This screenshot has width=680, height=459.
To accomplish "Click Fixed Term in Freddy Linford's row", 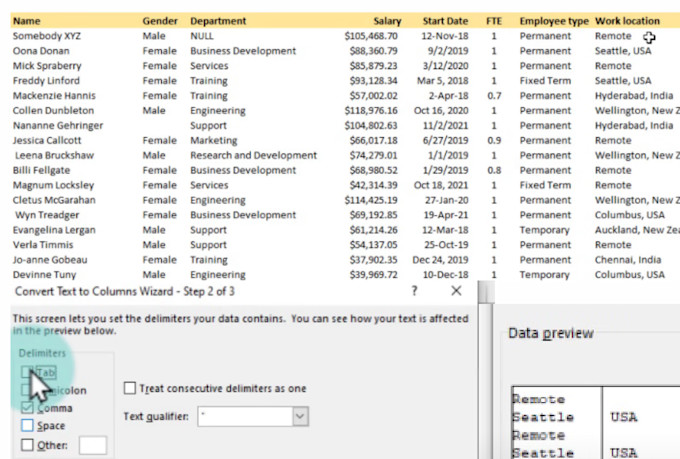I will pyautogui.click(x=546, y=81).
